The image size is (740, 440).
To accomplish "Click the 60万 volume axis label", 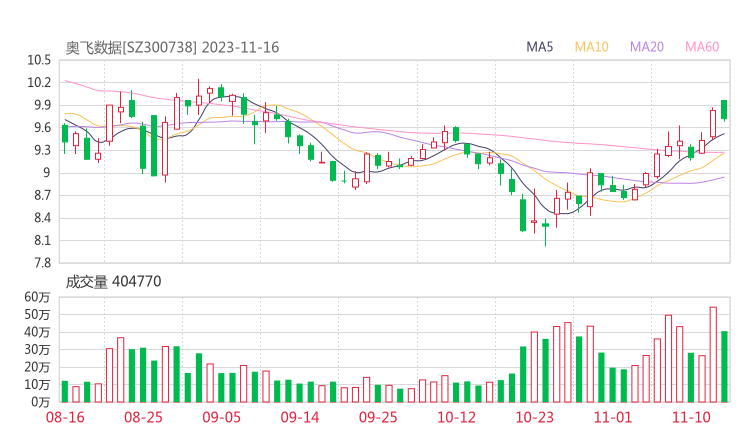I will [37, 297].
